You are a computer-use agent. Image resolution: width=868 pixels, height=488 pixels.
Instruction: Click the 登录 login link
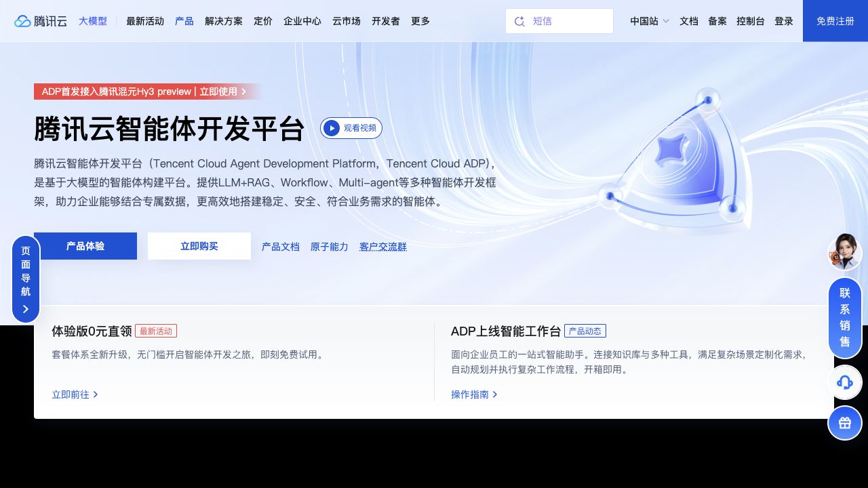tap(784, 21)
